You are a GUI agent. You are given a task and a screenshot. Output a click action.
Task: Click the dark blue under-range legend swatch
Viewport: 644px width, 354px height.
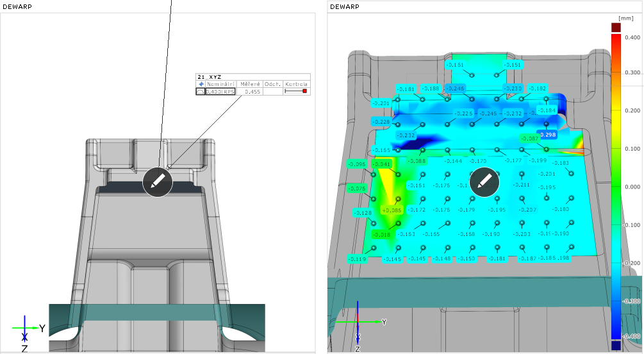point(616,346)
